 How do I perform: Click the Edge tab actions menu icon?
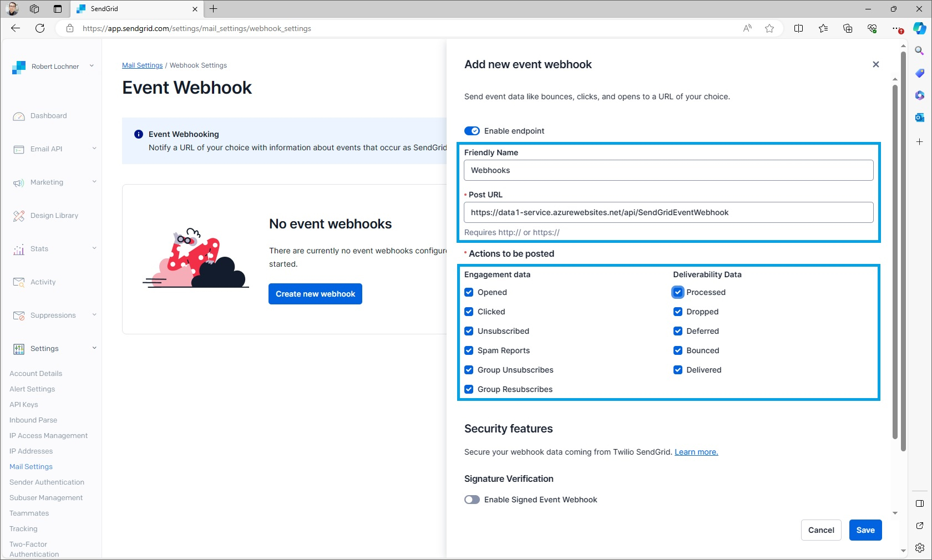58,9
